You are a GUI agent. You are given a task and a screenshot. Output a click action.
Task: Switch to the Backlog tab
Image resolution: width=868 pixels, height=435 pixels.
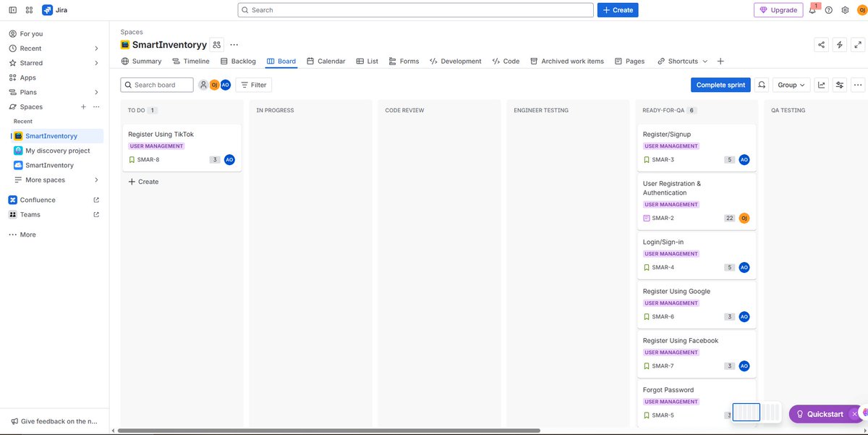[x=238, y=62]
